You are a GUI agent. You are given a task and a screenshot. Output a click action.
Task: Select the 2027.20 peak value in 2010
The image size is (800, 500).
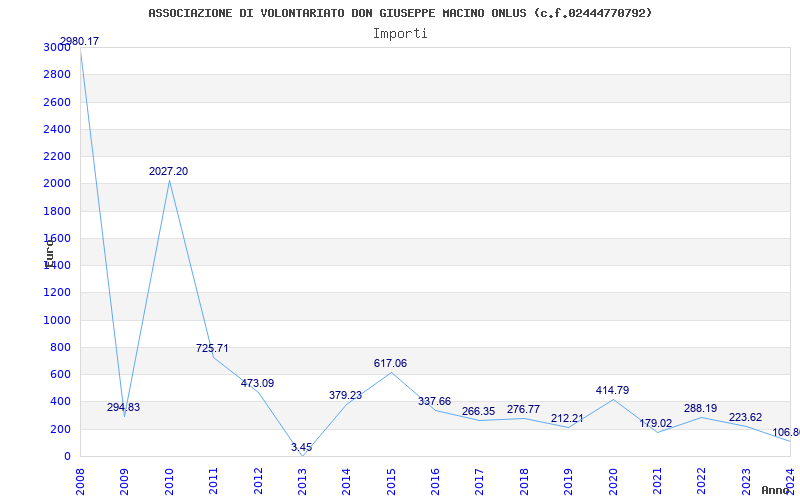[x=168, y=171]
